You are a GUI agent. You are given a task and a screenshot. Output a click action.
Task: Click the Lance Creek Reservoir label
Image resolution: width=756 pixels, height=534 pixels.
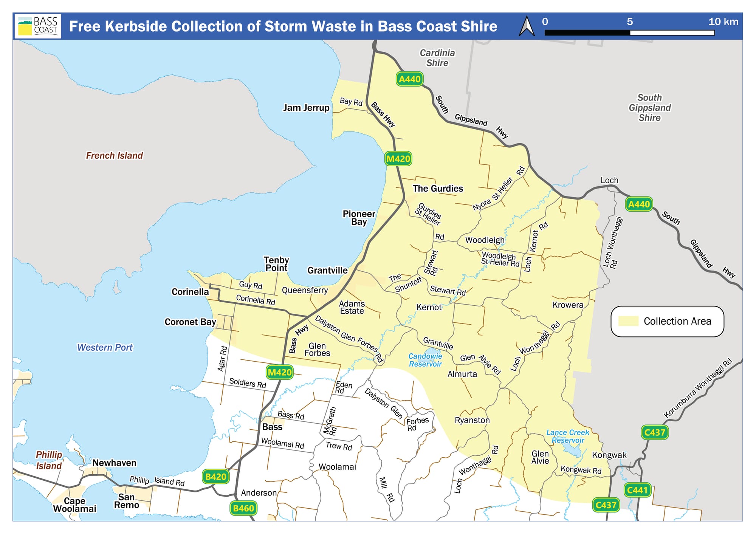(568, 436)
